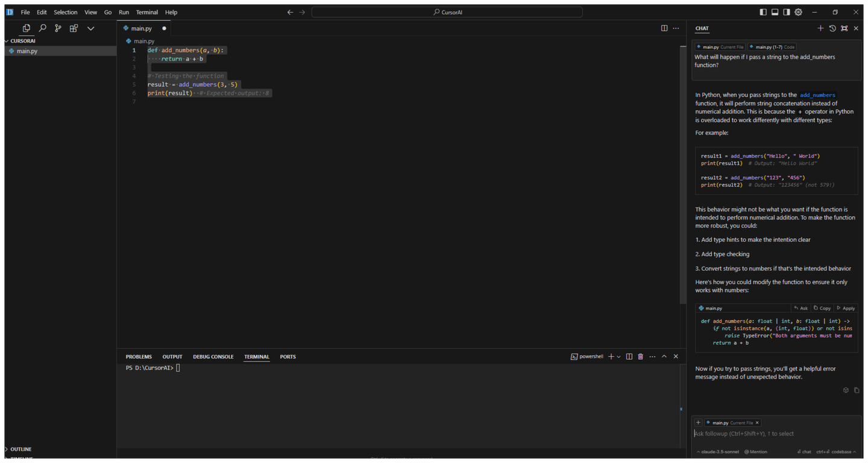Expand the activity bar overflow chevron

coord(90,28)
